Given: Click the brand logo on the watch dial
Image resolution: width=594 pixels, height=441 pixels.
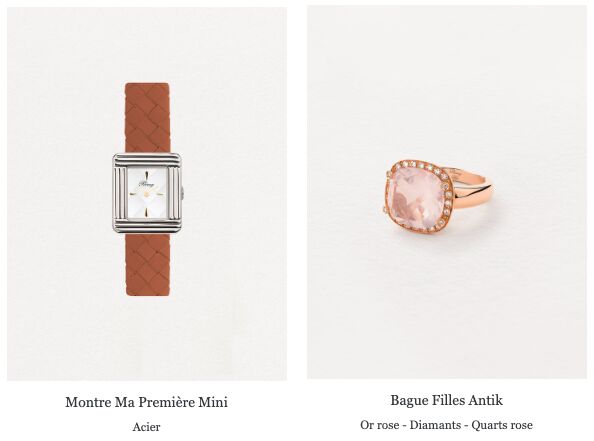Looking at the screenshot, I should 146,184.
